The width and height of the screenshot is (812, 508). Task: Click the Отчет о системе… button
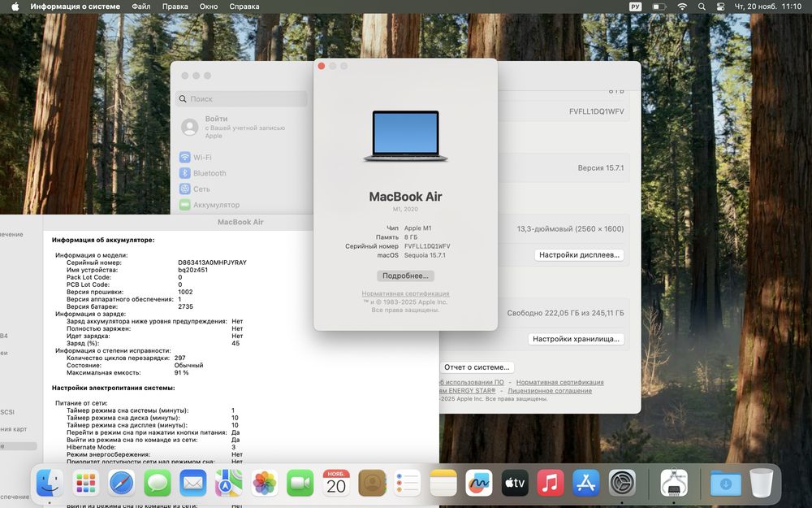pos(477,367)
